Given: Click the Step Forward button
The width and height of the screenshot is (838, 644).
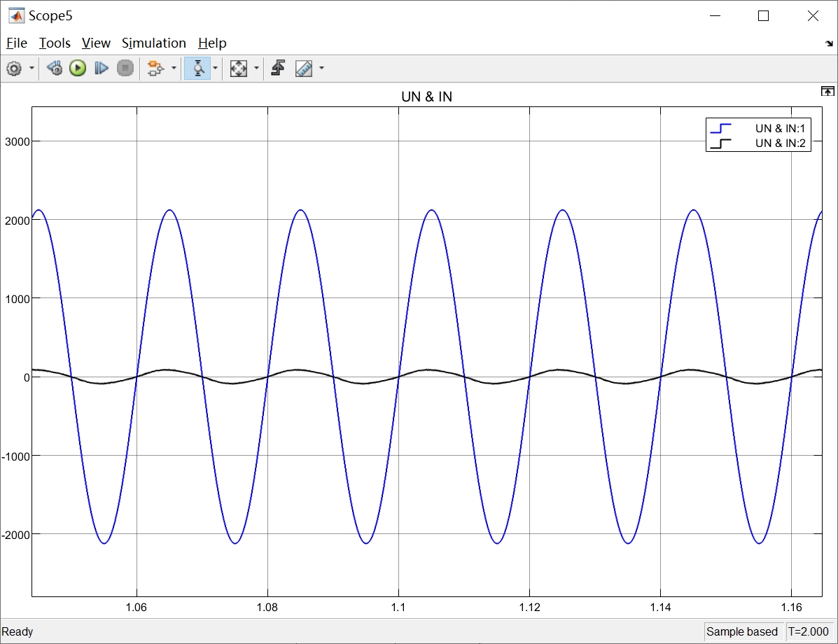Looking at the screenshot, I should [x=102, y=69].
